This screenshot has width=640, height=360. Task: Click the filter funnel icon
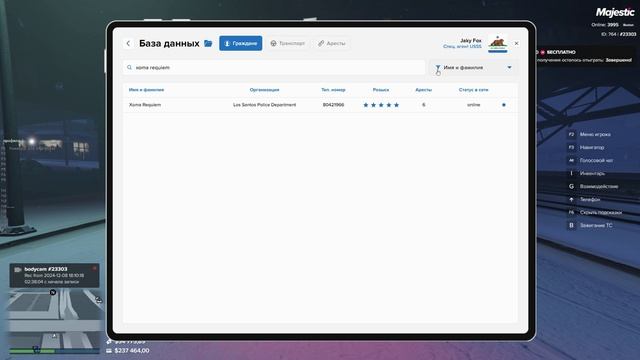[438, 67]
